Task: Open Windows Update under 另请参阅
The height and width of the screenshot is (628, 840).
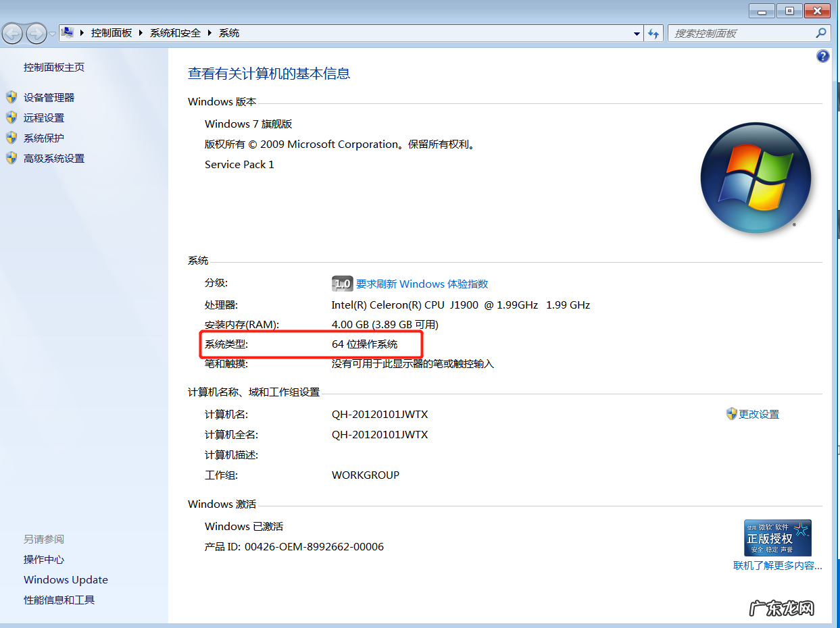Action: pos(66,580)
